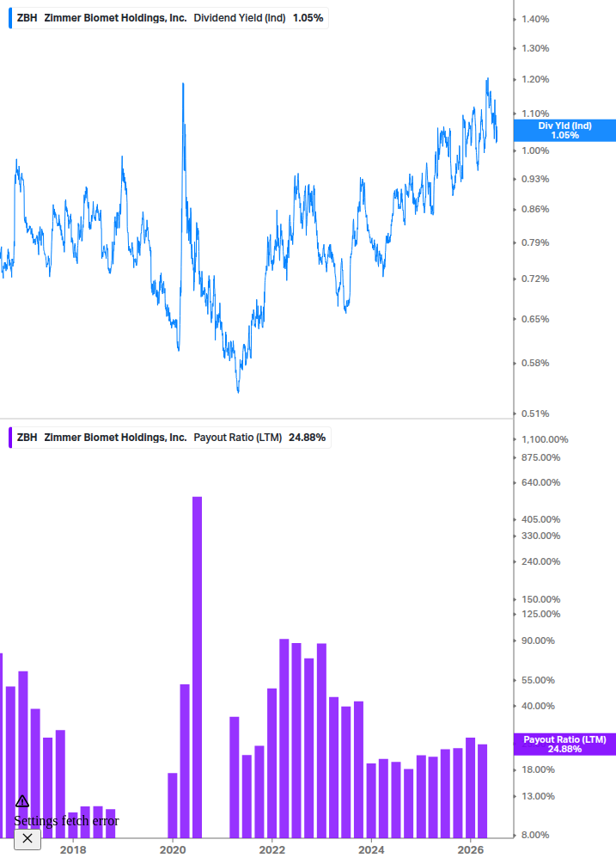This screenshot has height=864, width=616.
Task: Click the 875.00% payout ratio axis label
Action: pos(540,458)
